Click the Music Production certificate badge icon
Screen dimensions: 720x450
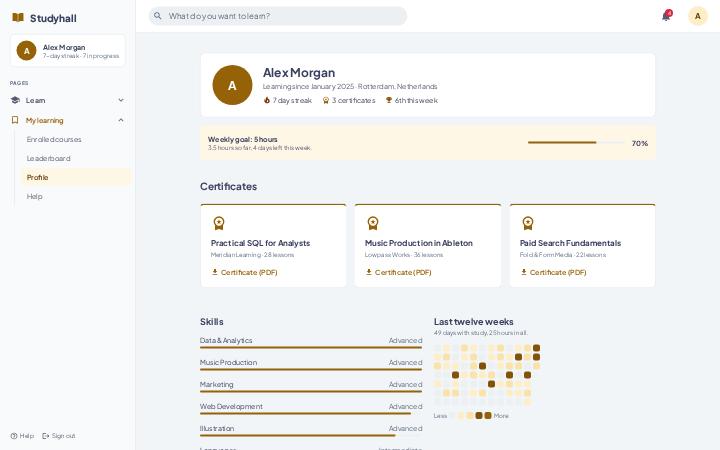[x=373, y=223]
